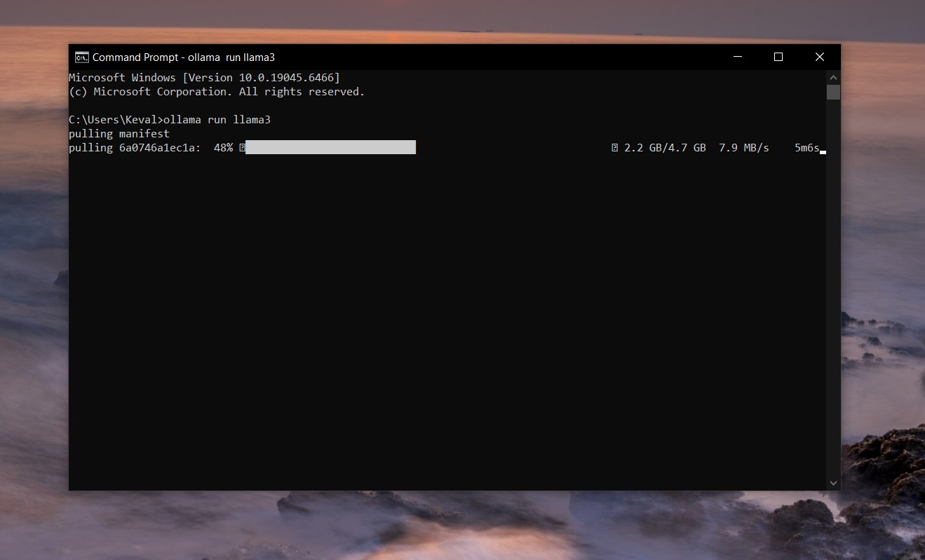Click the C:\Users\Keval prompt path
This screenshot has height=560, width=925.
pyautogui.click(x=112, y=120)
